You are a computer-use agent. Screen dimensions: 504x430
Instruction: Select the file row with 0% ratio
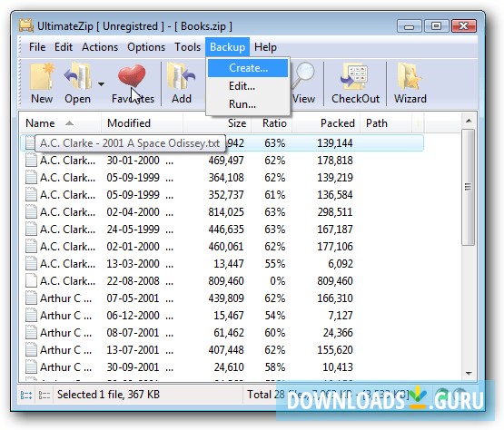tap(222, 281)
